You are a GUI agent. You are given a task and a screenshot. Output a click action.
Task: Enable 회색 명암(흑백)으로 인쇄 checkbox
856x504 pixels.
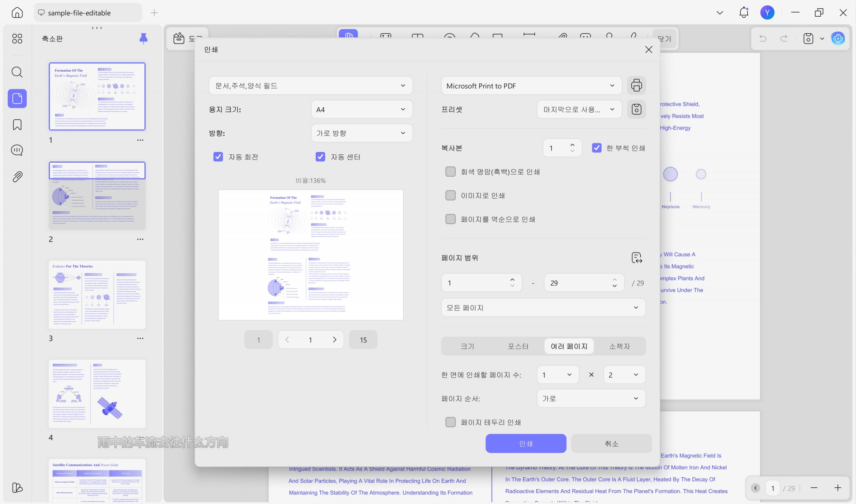pyautogui.click(x=450, y=172)
